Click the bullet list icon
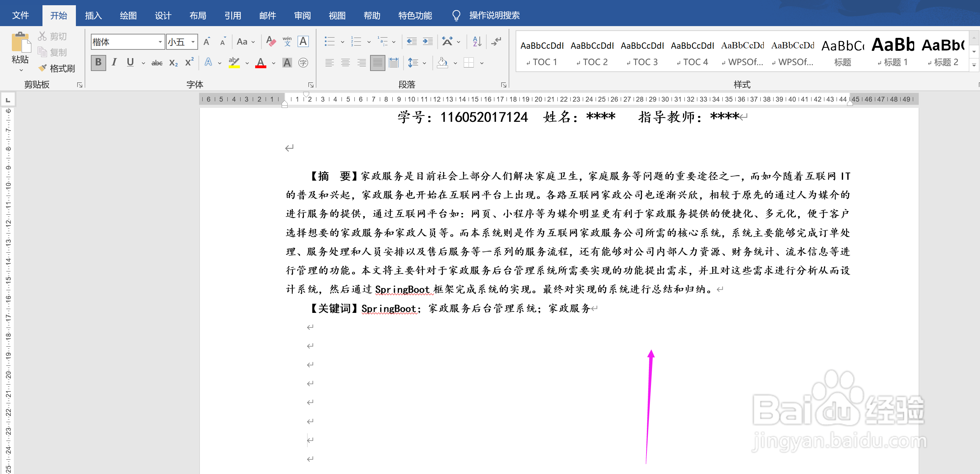Screen dimensions: 980x474 329,41
